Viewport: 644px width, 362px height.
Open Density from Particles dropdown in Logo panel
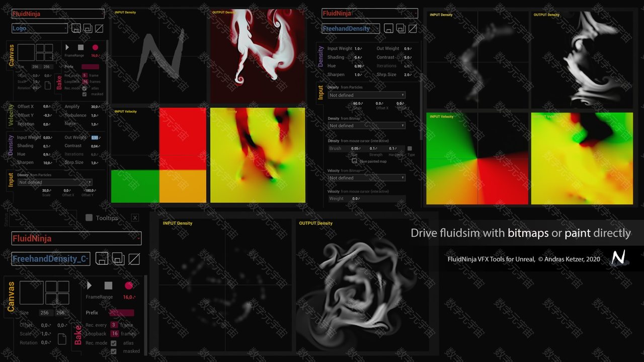pos(55,183)
